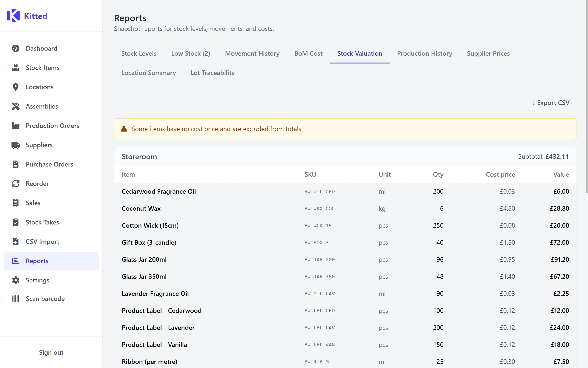This screenshot has height=368, width=588.
Task: Click the Cedarwood Fragrance Oil row name
Action: click(x=159, y=191)
